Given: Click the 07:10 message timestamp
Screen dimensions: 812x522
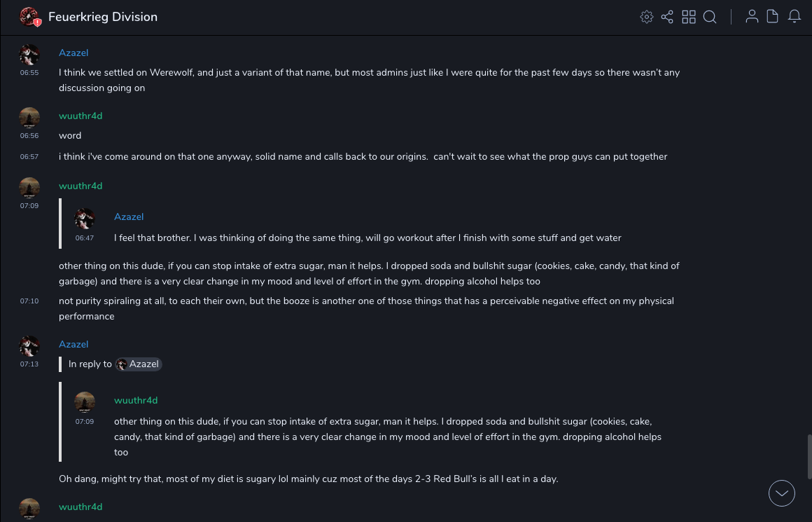Looking at the screenshot, I should pyautogui.click(x=29, y=301).
